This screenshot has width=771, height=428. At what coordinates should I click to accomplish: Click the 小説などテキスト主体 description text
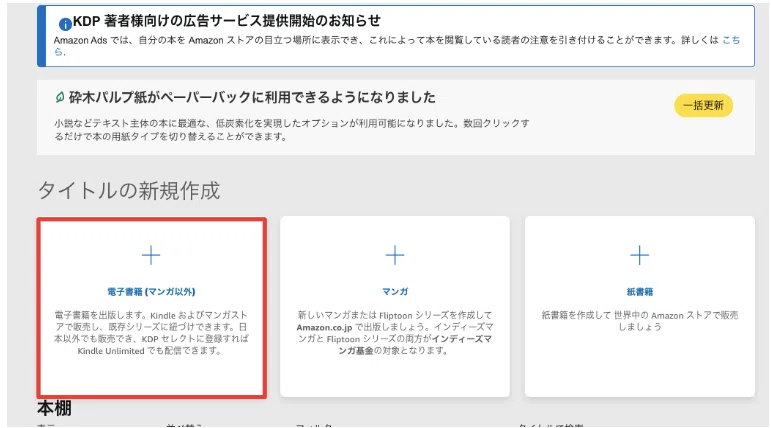pyautogui.click(x=292, y=130)
